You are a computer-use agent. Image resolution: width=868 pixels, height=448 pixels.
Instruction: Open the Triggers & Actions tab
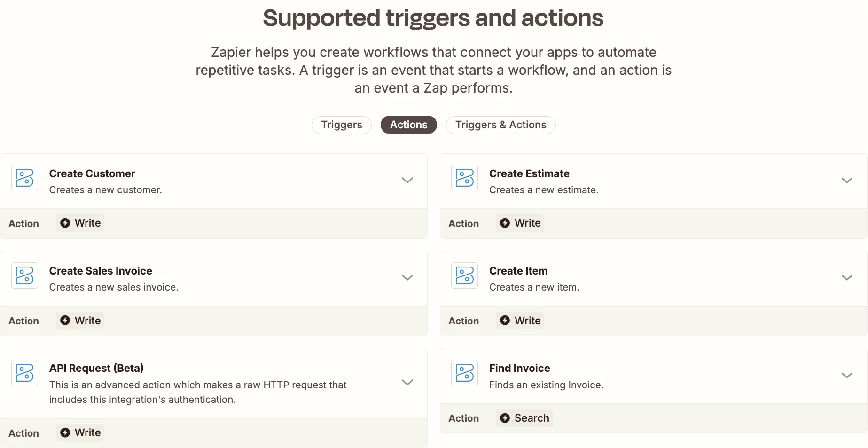501,125
